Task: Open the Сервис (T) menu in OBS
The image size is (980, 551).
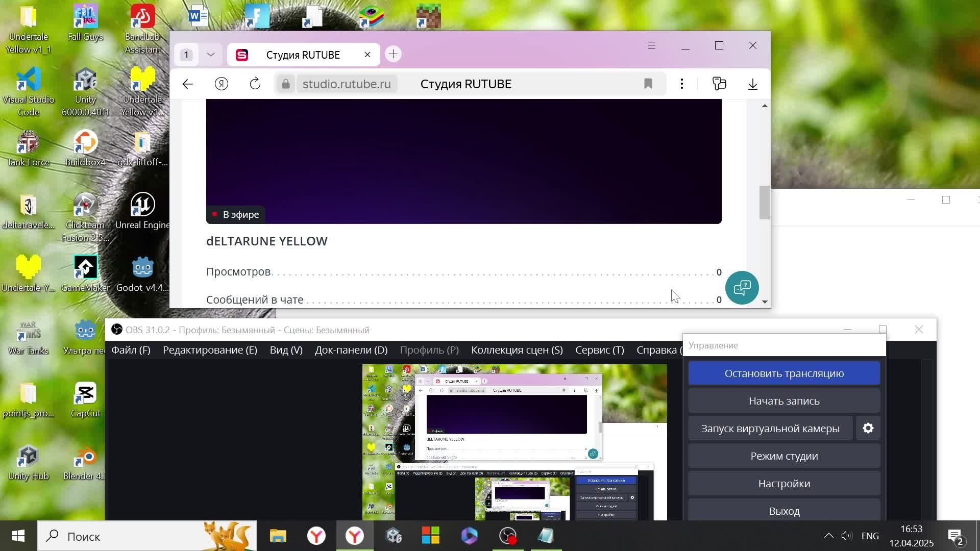Action: (x=599, y=350)
